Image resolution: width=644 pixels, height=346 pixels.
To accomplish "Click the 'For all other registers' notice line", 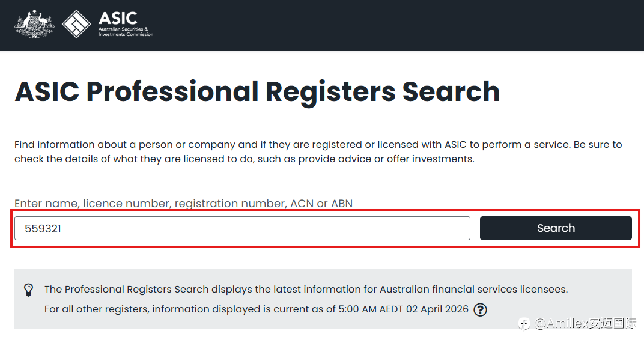I will (x=180, y=310).
